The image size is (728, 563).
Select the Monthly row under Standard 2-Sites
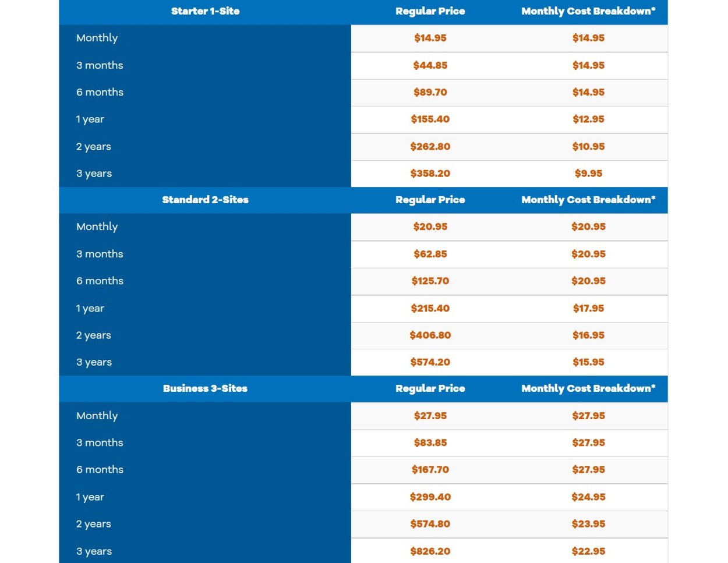363,227
